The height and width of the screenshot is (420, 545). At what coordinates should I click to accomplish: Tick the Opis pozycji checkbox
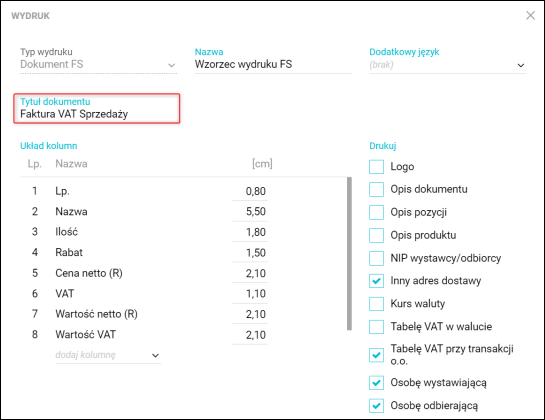(376, 212)
